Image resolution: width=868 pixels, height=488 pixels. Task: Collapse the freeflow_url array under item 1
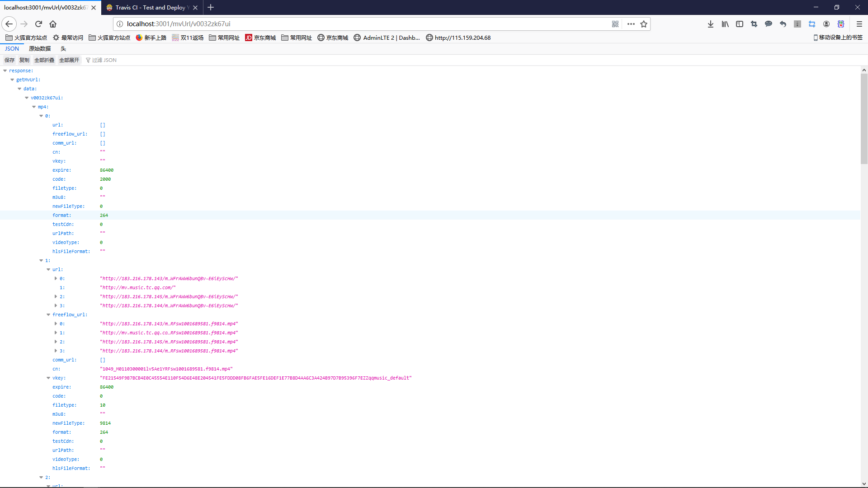tap(48, 314)
